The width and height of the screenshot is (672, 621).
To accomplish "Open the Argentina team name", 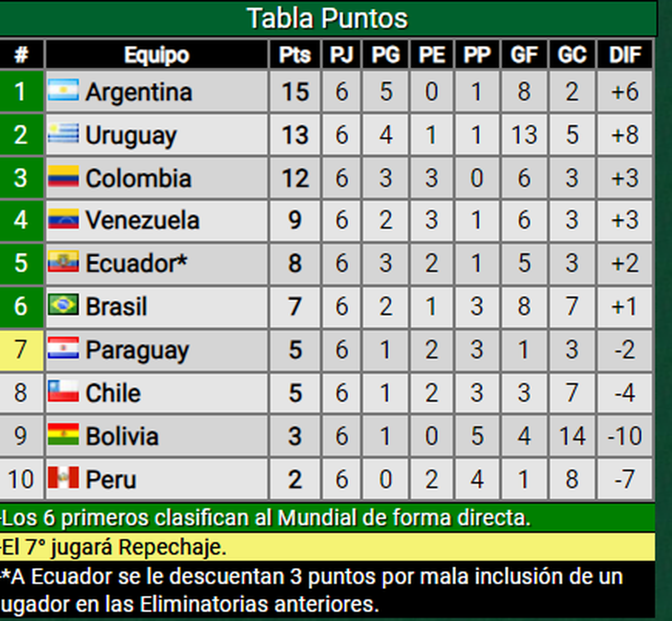I will (138, 92).
